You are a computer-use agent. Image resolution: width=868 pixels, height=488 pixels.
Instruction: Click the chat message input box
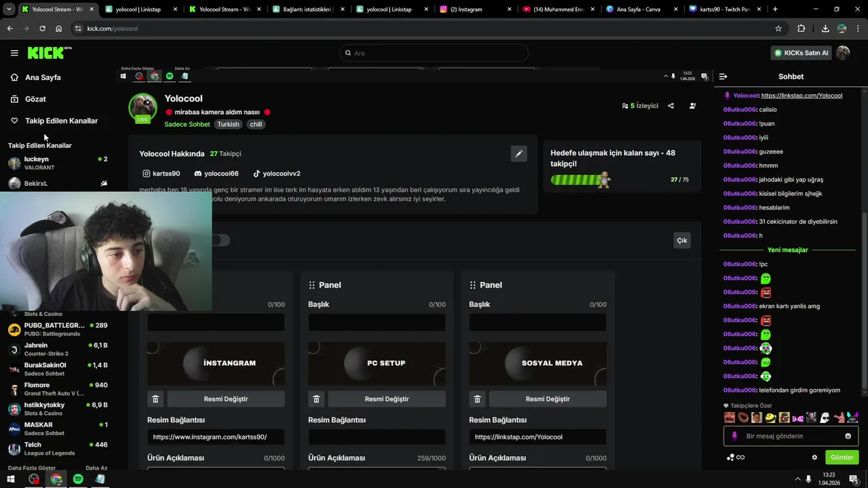click(x=791, y=436)
